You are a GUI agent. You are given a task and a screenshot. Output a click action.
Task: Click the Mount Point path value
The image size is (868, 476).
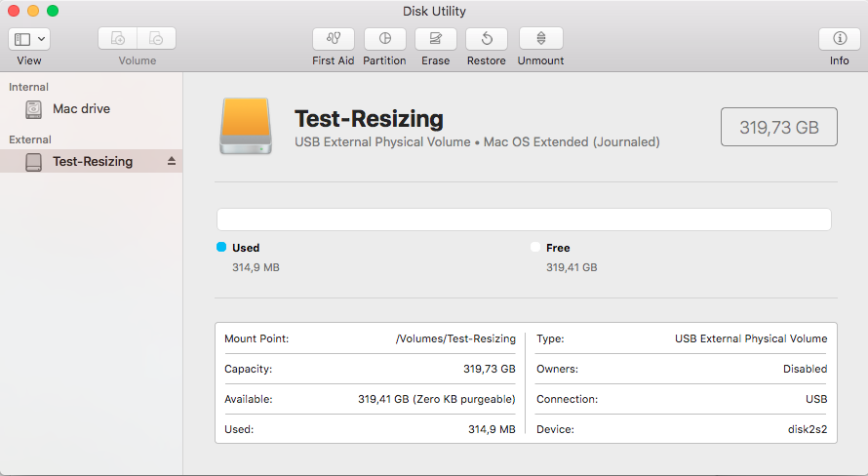tap(454, 338)
